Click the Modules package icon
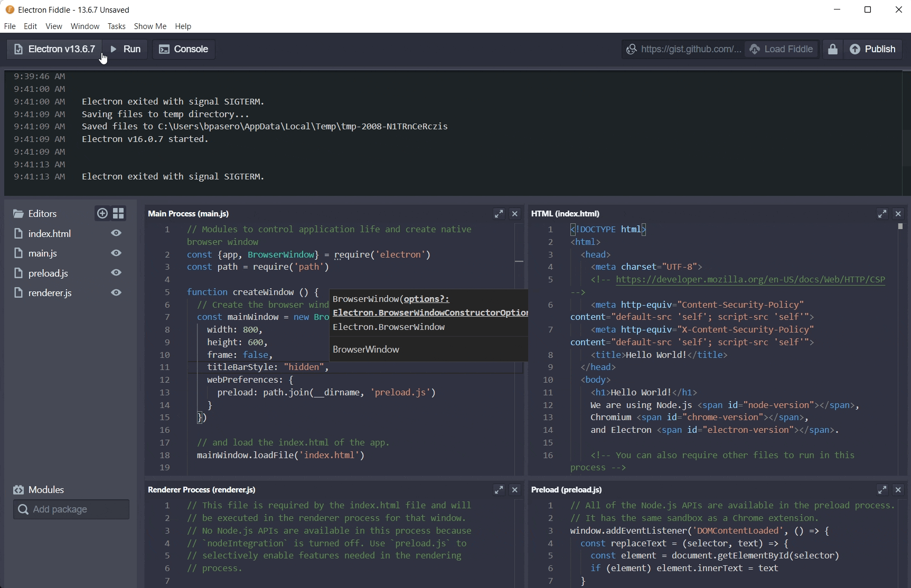 click(x=18, y=490)
